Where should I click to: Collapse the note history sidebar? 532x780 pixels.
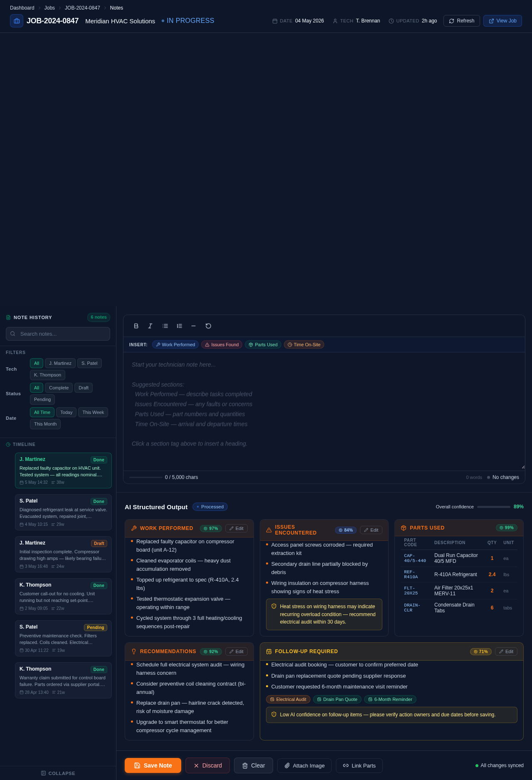pos(58,773)
